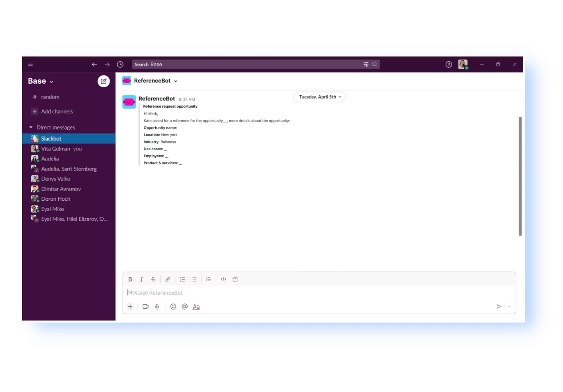This screenshot has height=392, width=563.
Task: Start an audio clip with the microphone icon
Action: click(x=156, y=306)
